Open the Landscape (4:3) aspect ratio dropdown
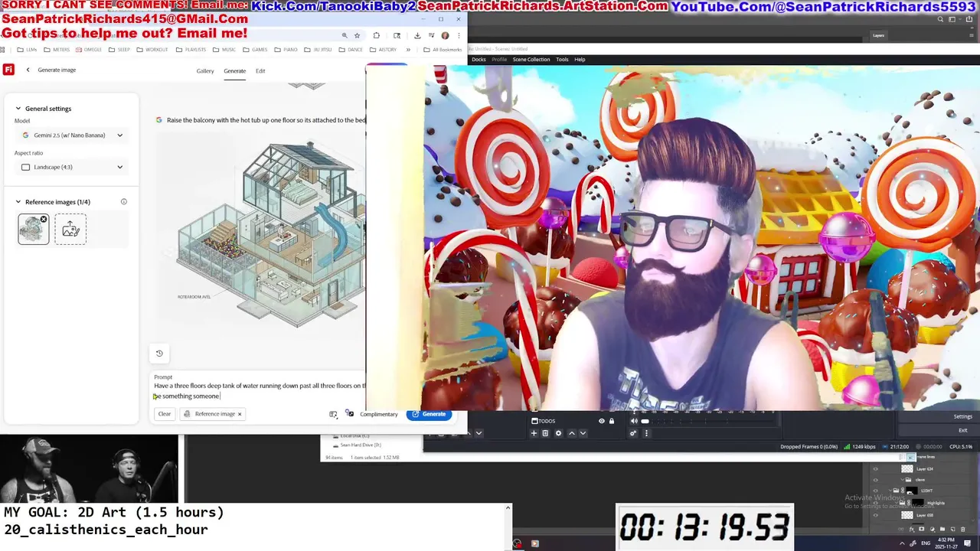This screenshot has height=551, width=980. click(72, 167)
